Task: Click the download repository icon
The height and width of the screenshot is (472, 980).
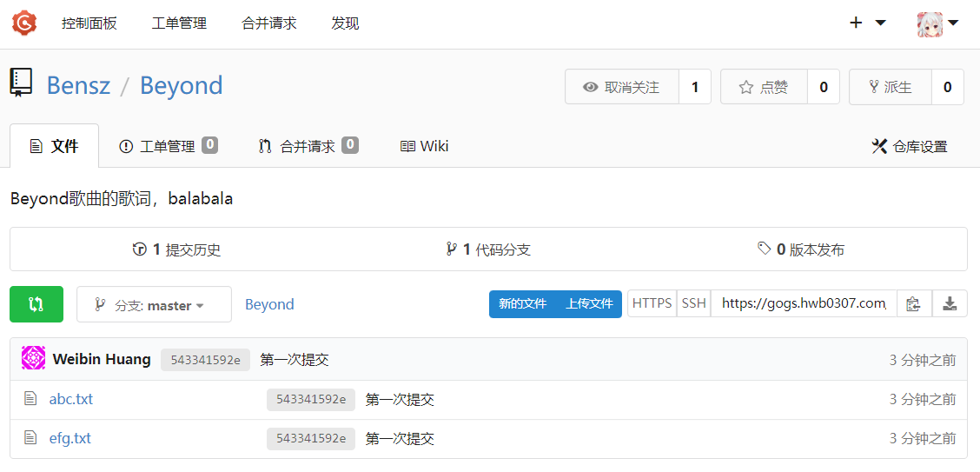Action: point(950,304)
